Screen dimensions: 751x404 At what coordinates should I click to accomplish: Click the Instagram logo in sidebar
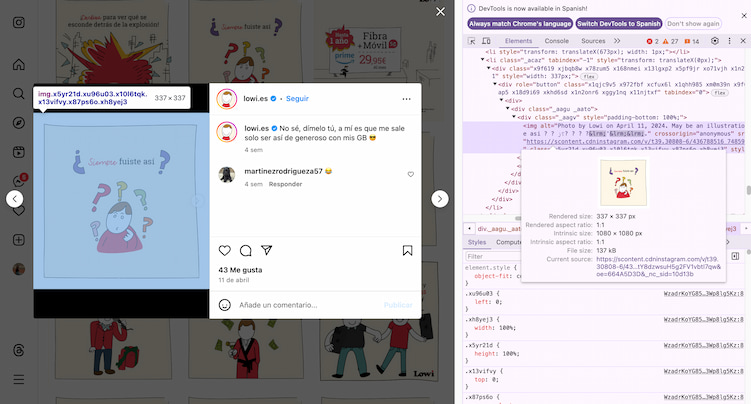19,22
